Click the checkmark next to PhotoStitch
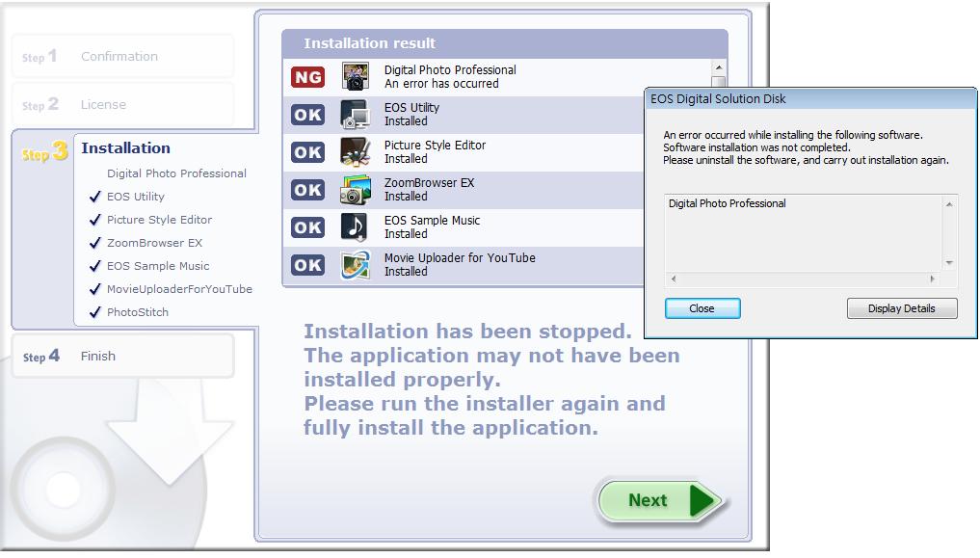Image resolution: width=980 pixels, height=558 pixels. pos(95,312)
